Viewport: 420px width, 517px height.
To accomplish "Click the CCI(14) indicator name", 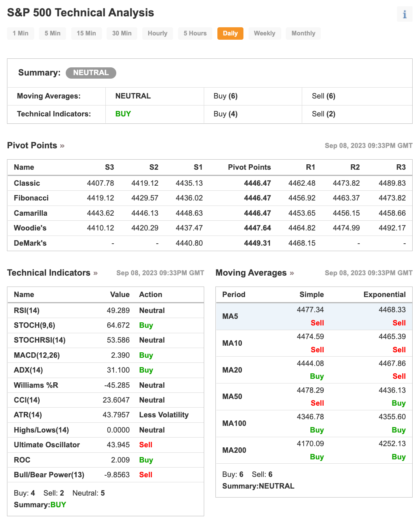I will pyautogui.click(x=27, y=400).
